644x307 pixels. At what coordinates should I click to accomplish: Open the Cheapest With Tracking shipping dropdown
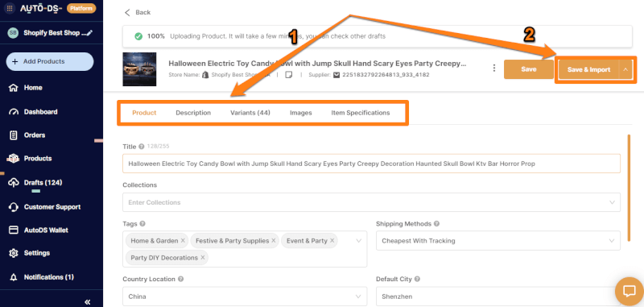point(498,241)
